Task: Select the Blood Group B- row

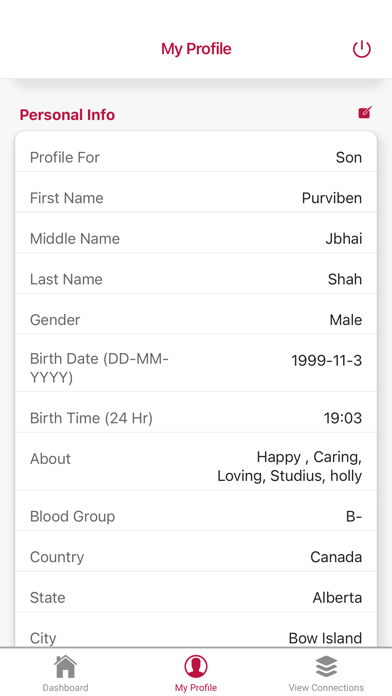Action: coord(196,516)
